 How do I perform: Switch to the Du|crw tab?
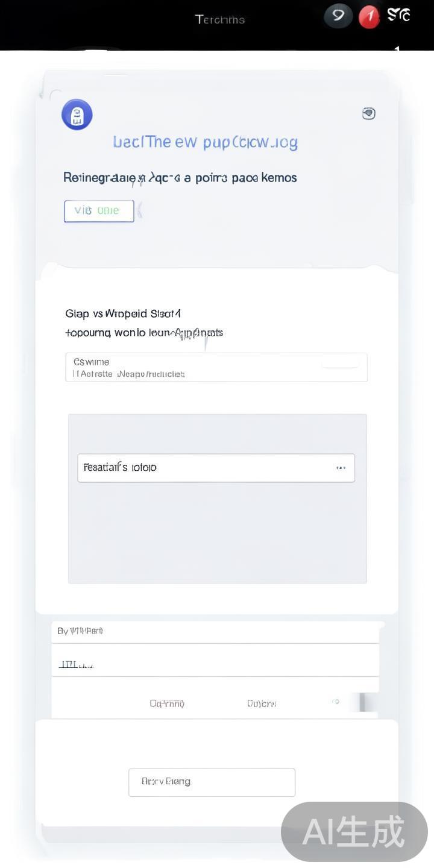point(262,703)
